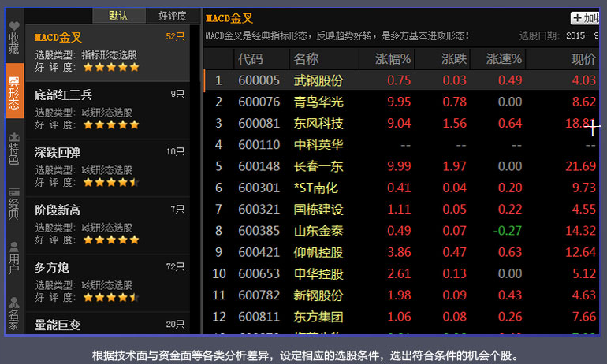Click the star rating of 底部红三兵
The image size is (607, 364).
pyautogui.click(x=111, y=124)
